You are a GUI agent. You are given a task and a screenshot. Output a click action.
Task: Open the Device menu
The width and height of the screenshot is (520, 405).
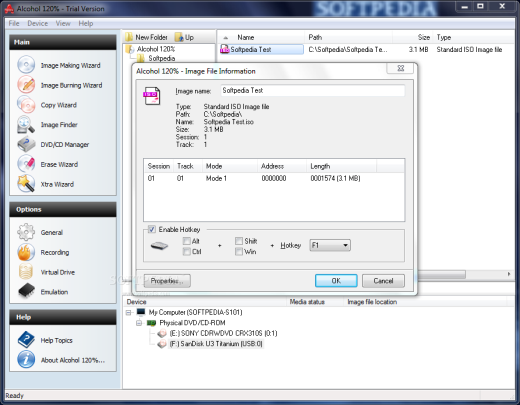point(38,23)
